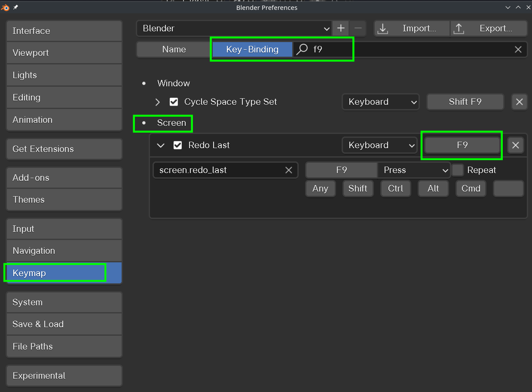Open the Themes tab
Image resolution: width=532 pixels, height=392 pixels.
[64, 200]
